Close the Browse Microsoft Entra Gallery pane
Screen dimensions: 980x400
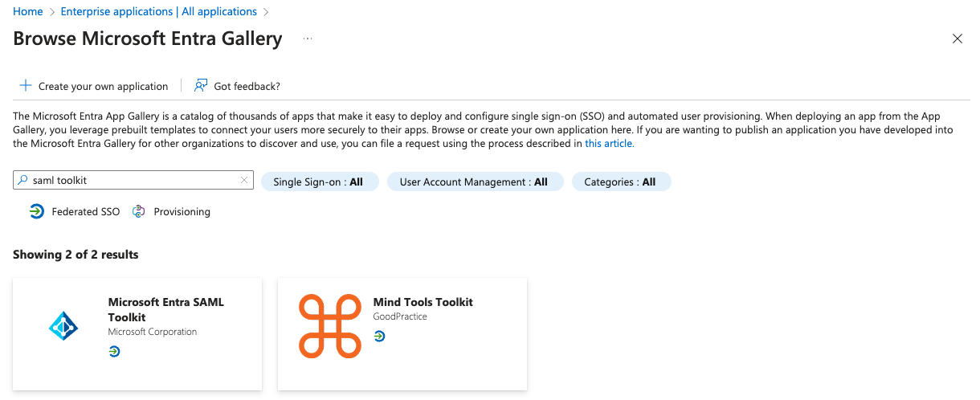point(957,39)
